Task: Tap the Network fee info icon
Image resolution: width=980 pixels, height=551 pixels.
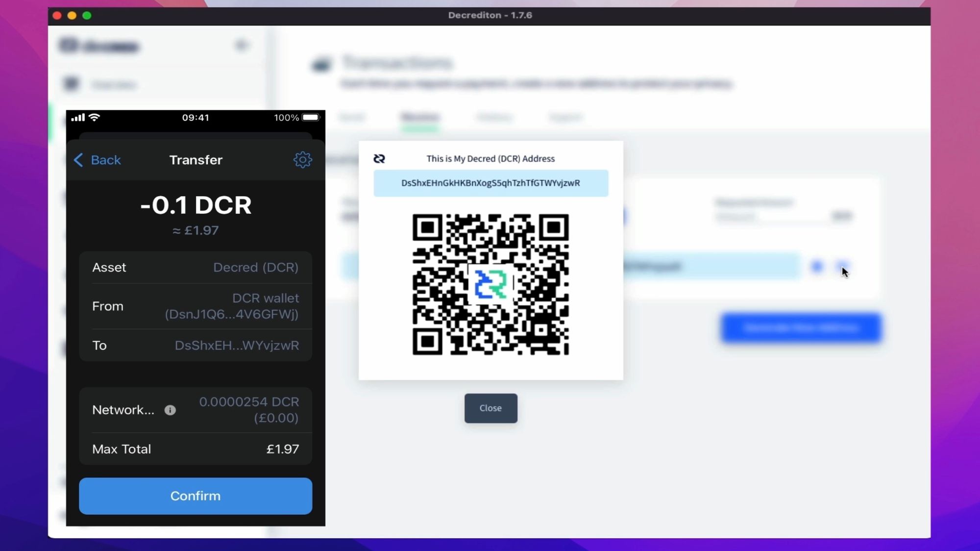Action: (x=170, y=410)
